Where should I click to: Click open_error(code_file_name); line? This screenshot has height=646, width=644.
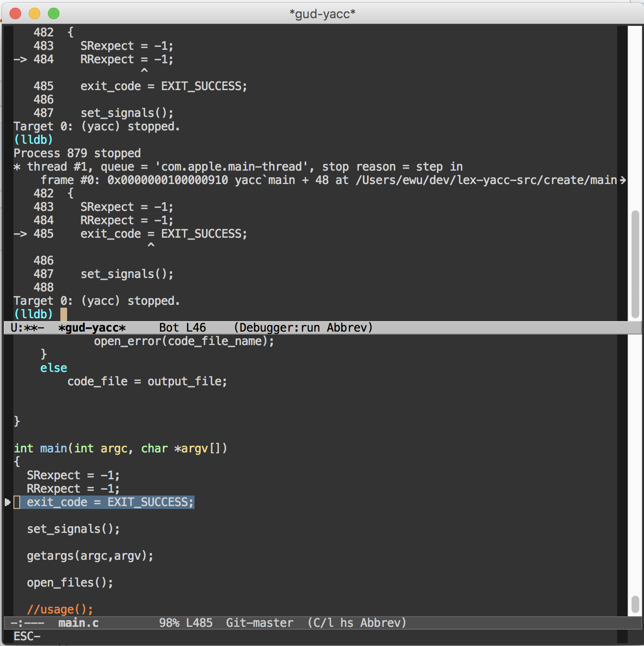(184, 341)
